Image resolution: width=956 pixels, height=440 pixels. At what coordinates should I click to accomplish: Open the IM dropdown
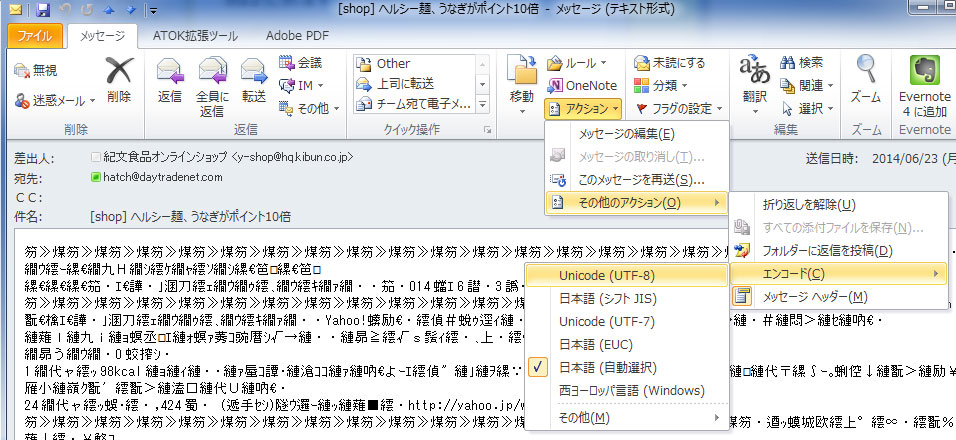pos(320,86)
